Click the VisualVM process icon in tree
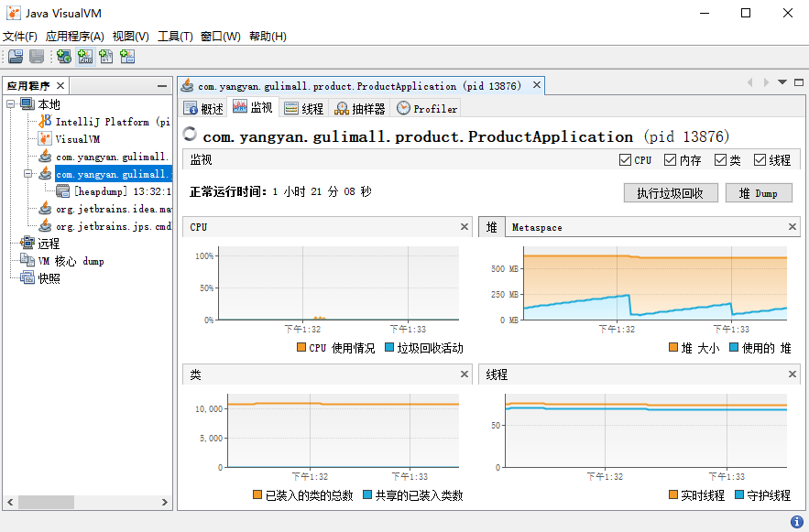This screenshot has height=532, width=809. pyautogui.click(x=46, y=138)
